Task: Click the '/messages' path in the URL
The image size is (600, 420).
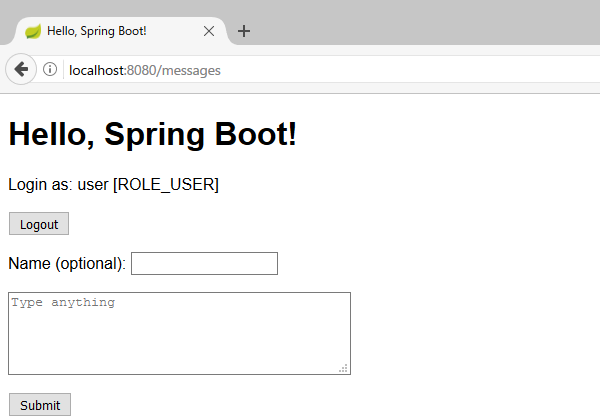Action: [x=190, y=70]
